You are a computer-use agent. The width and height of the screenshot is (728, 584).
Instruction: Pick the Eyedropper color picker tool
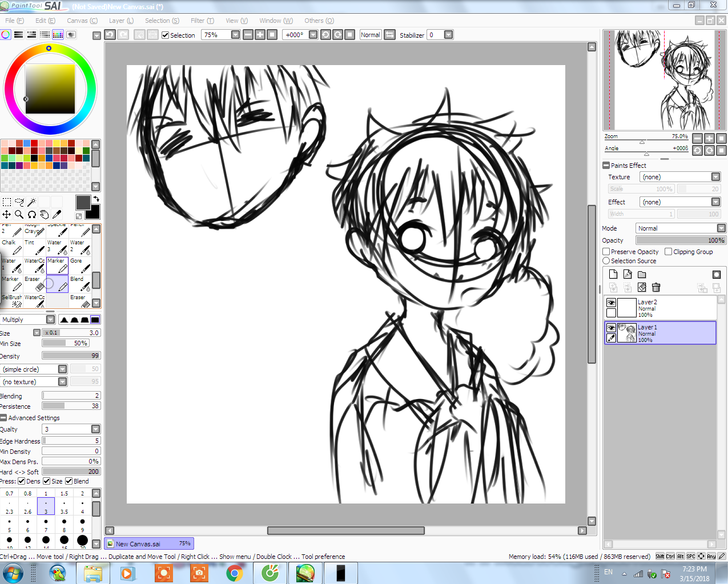[x=57, y=215]
